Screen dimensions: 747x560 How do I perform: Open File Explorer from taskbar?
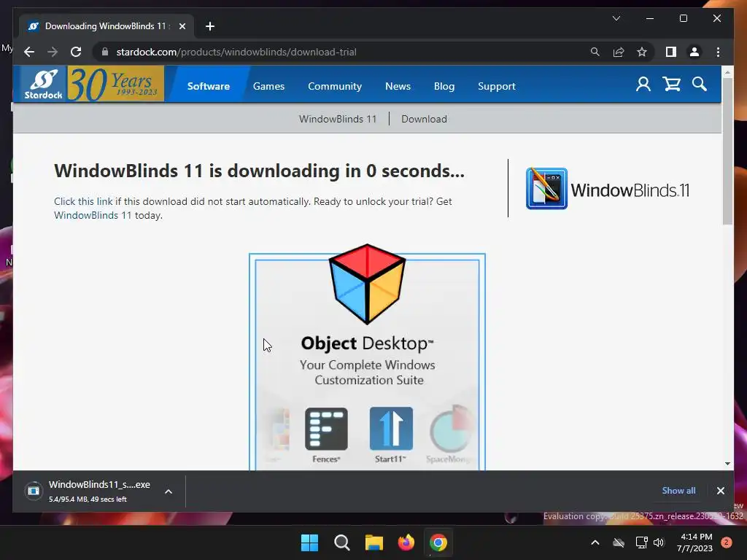pos(374,542)
